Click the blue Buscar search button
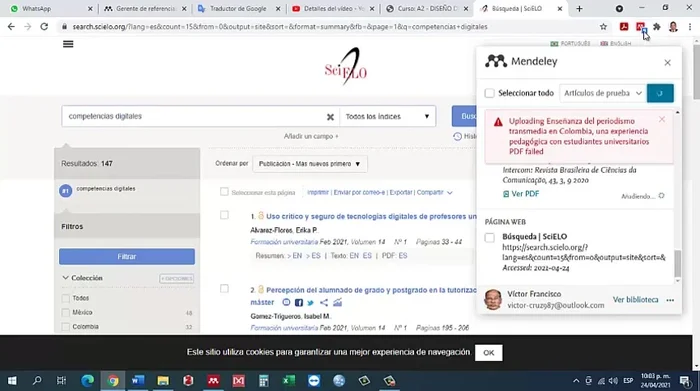Screen dimensions: 700x391 pyautogui.click(x=464, y=116)
